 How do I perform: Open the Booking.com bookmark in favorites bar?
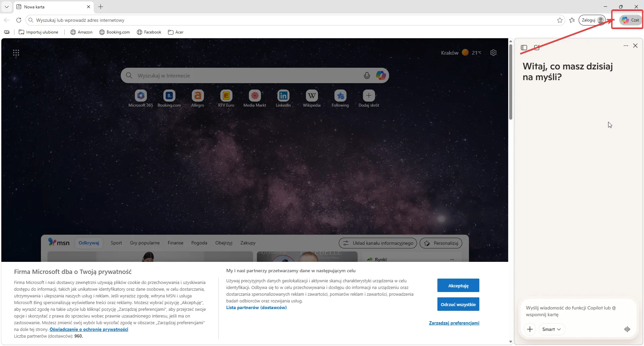tap(115, 32)
